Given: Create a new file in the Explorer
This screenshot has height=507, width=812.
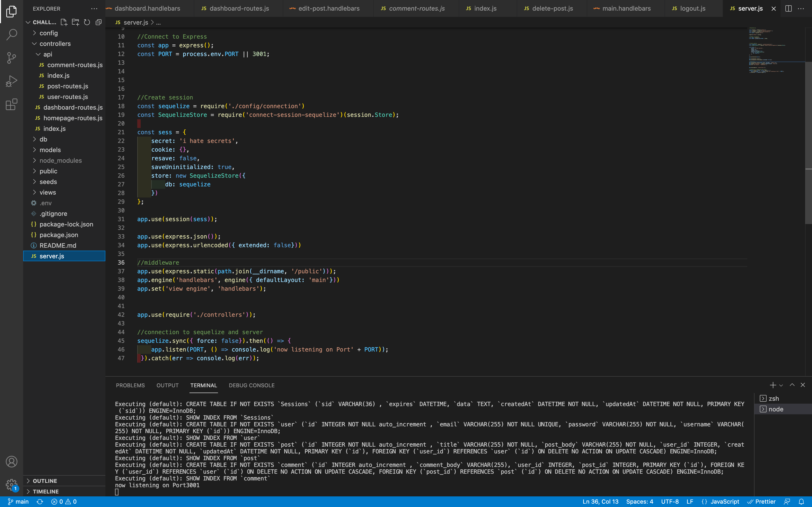Looking at the screenshot, I should pyautogui.click(x=64, y=22).
